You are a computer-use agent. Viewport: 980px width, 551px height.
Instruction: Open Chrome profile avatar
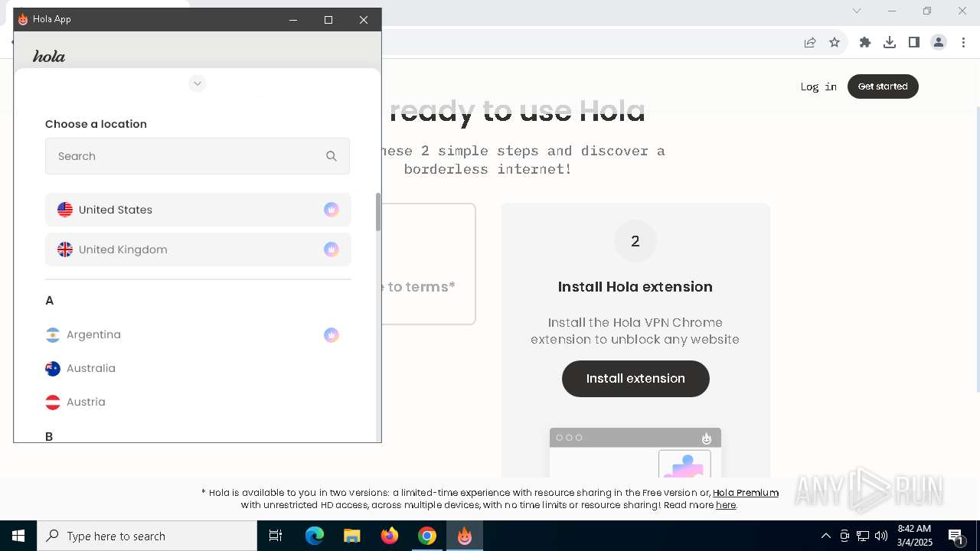939,42
